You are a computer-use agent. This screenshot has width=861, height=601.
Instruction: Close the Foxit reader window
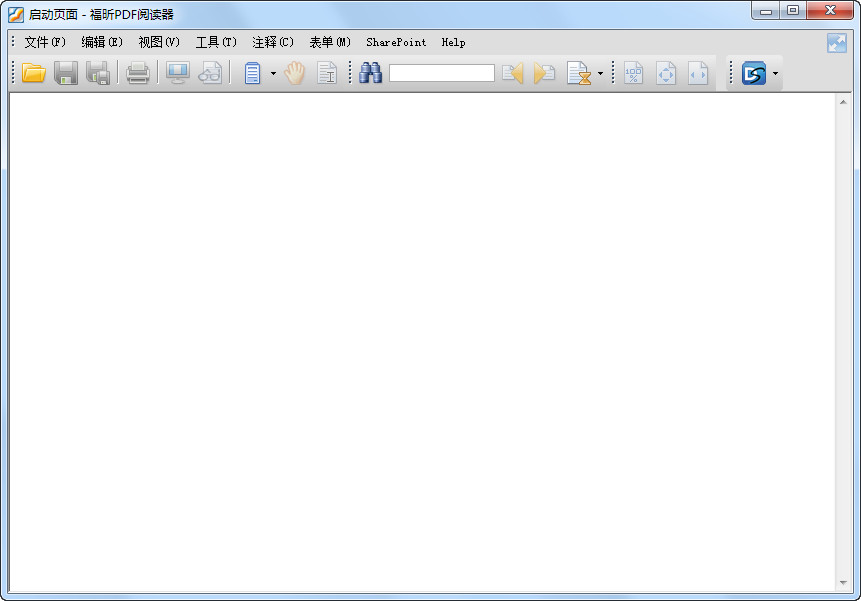click(830, 11)
